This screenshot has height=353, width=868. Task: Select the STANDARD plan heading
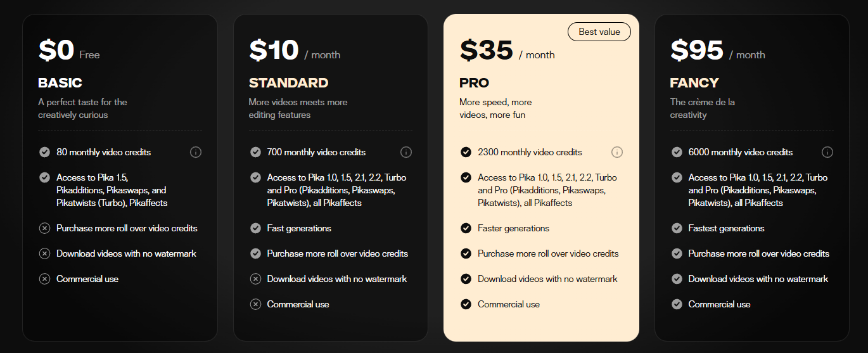tap(288, 83)
